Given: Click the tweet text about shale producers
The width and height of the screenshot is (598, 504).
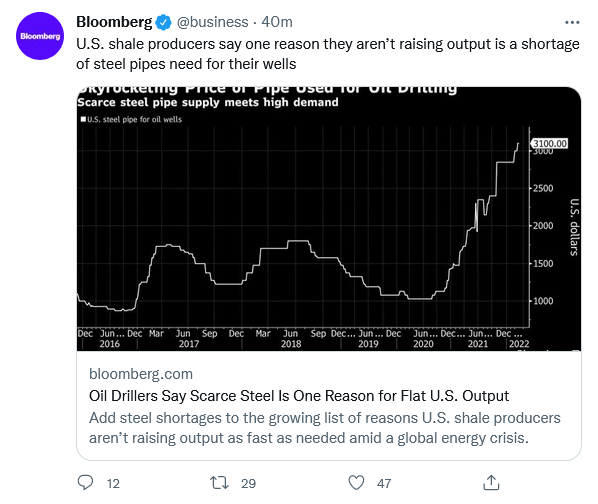Looking at the screenshot, I should pos(328,54).
